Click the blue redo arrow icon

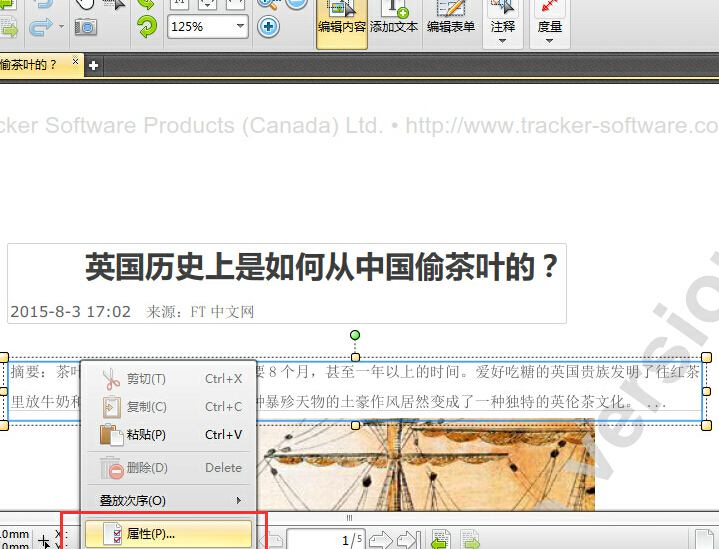[41, 27]
